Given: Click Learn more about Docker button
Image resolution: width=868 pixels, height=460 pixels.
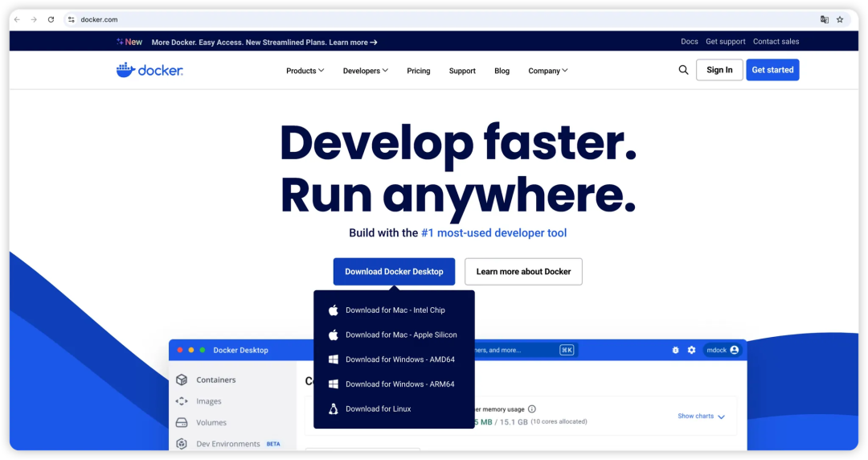Looking at the screenshot, I should 524,272.
